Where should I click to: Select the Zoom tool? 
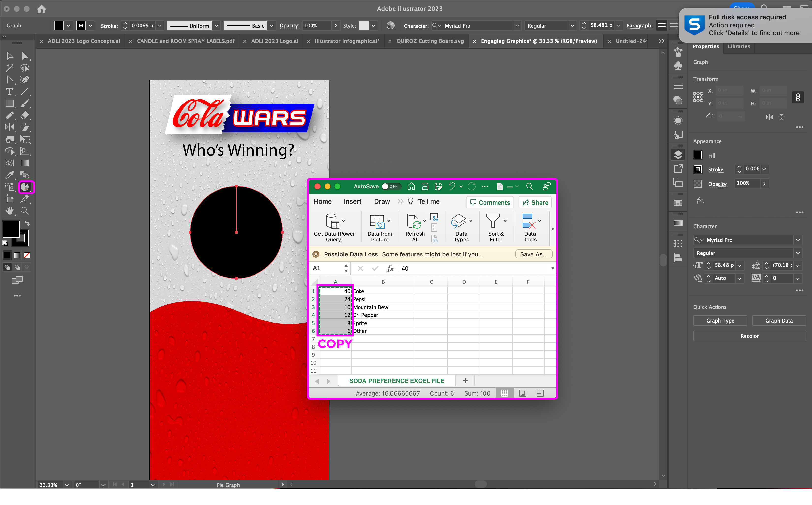24,211
